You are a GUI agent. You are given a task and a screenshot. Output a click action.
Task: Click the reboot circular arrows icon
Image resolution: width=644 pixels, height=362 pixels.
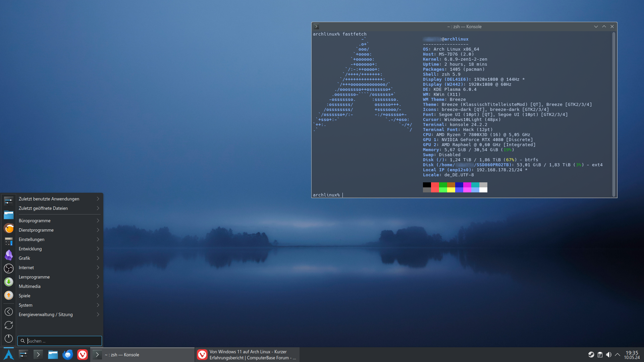[x=9, y=325]
